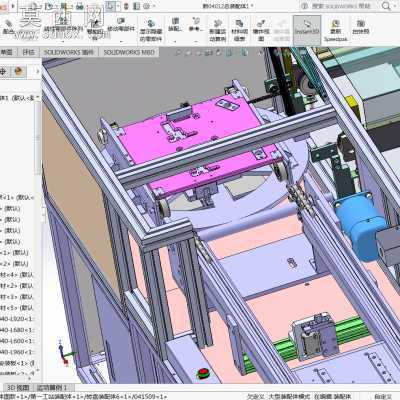Open Assembly Features (装配) tool
Image resolution: width=400 pixels, height=400 pixels.
coord(175,25)
